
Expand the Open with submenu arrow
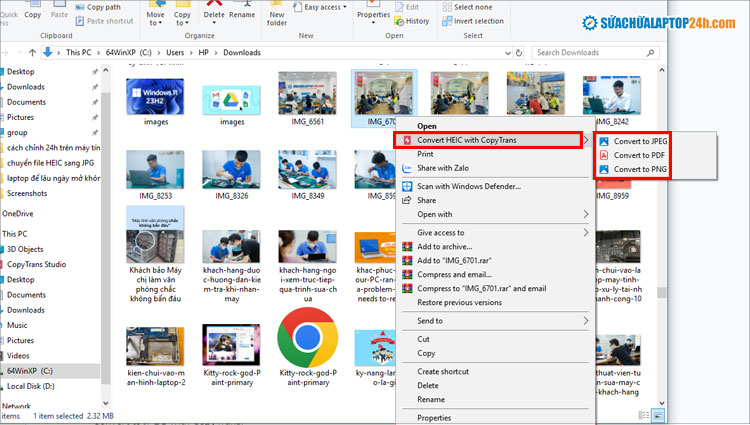coord(585,214)
